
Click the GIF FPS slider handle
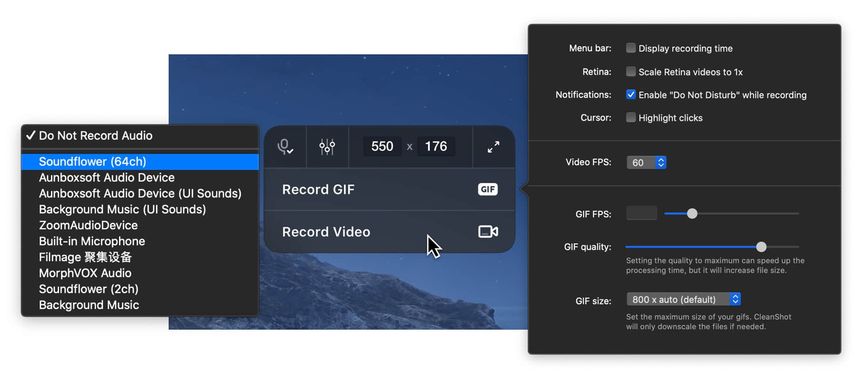tap(692, 214)
